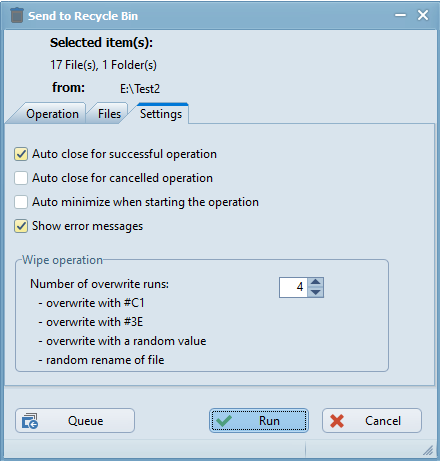
Task: Click the resize grip in bottom corner
Action: 428,450
